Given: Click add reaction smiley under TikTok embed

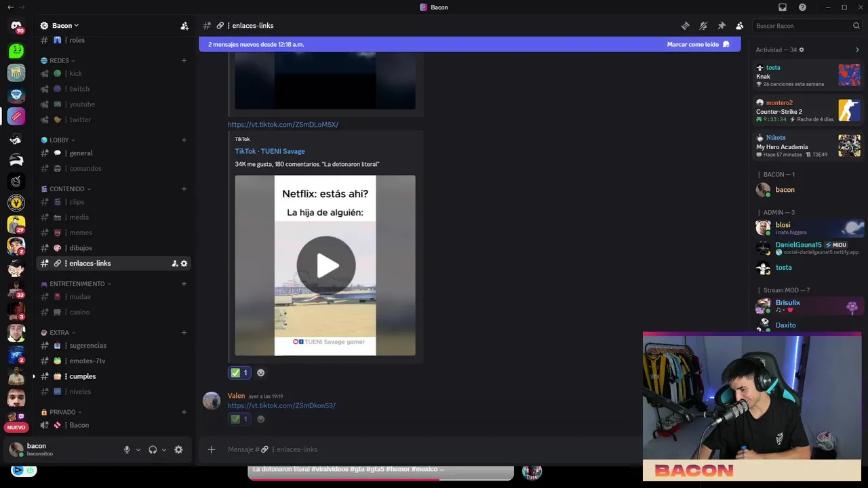Looking at the screenshot, I should click(x=260, y=373).
